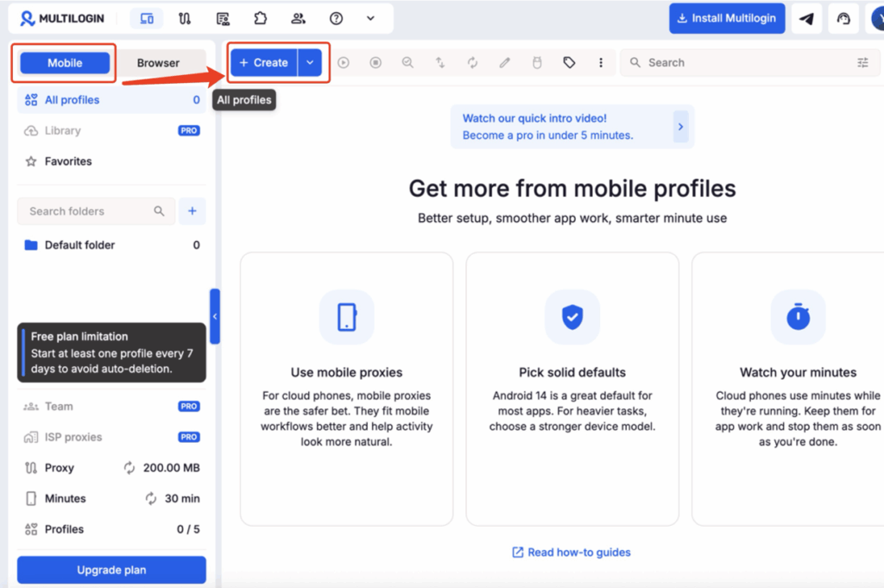
Task: Click the start profile play icon
Action: coord(344,62)
